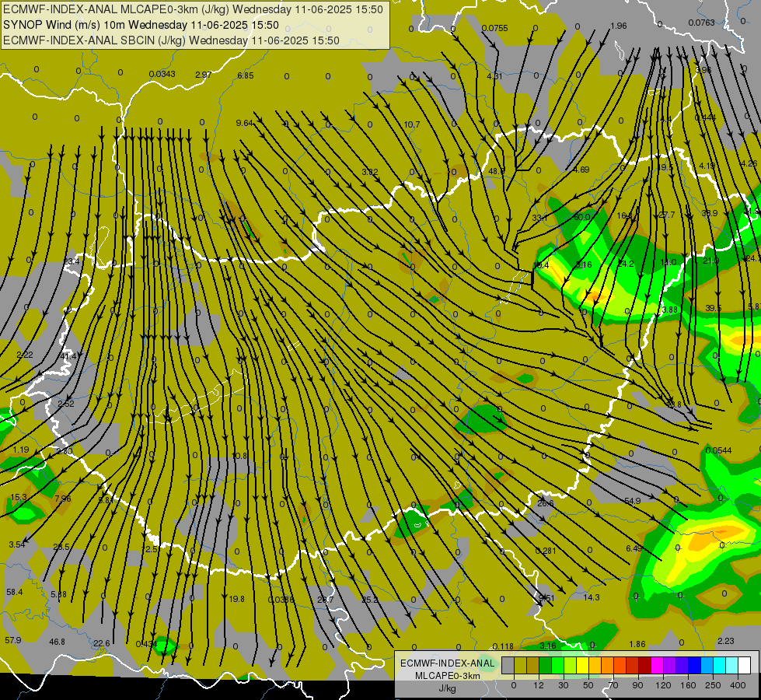This screenshot has height=700, width=761.
Task: Click the map value 1.19
Action: [x=21, y=450]
